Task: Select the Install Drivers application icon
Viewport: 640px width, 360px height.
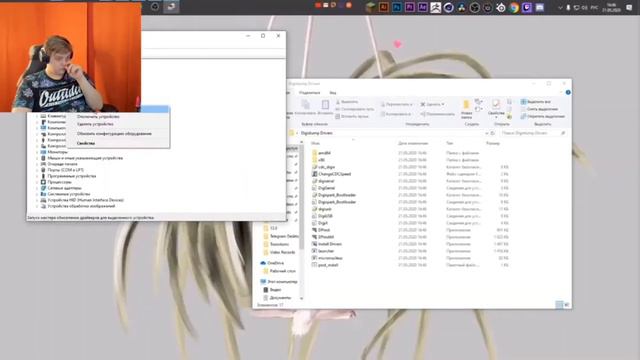Action: [x=314, y=244]
